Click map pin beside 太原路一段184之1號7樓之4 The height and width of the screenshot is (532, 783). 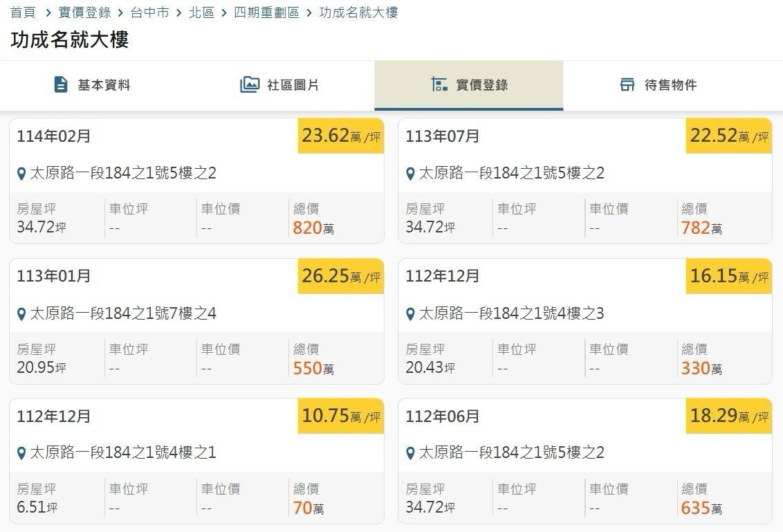21,314
